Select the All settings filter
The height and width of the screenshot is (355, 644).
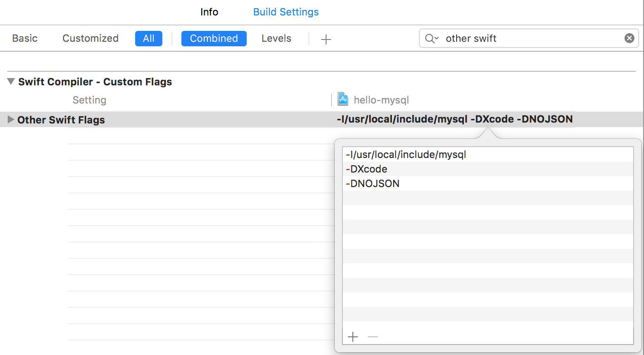click(x=148, y=39)
